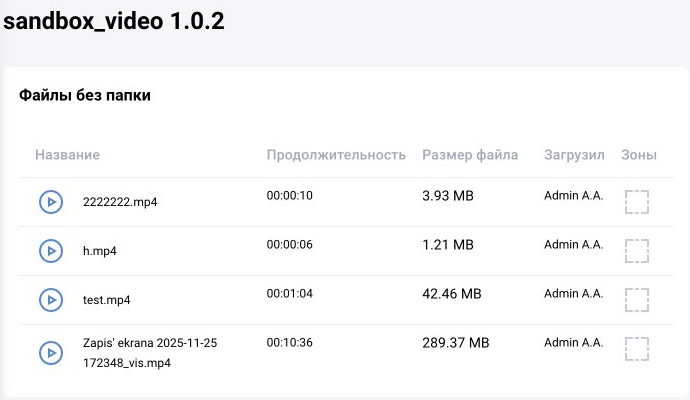
Task: Click duration 00:01:04
Action: (x=290, y=294)
